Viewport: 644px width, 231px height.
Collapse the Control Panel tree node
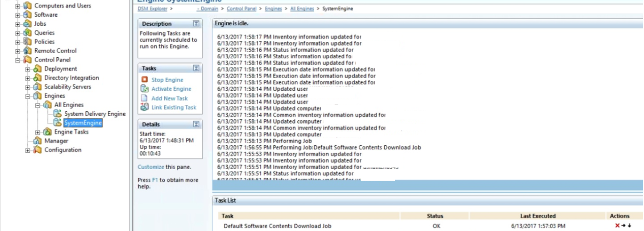click(x=18, y=60)
